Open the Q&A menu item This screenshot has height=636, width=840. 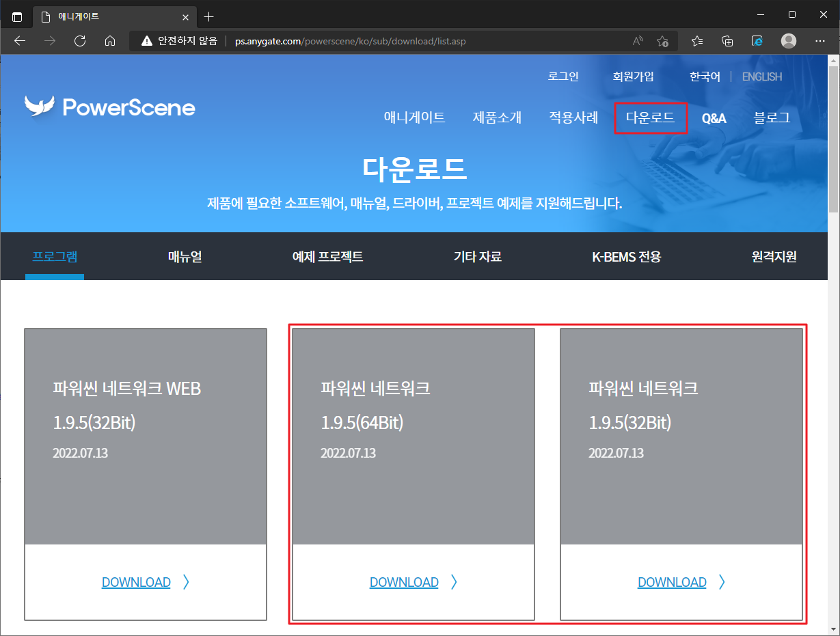(x=714, y=118)
